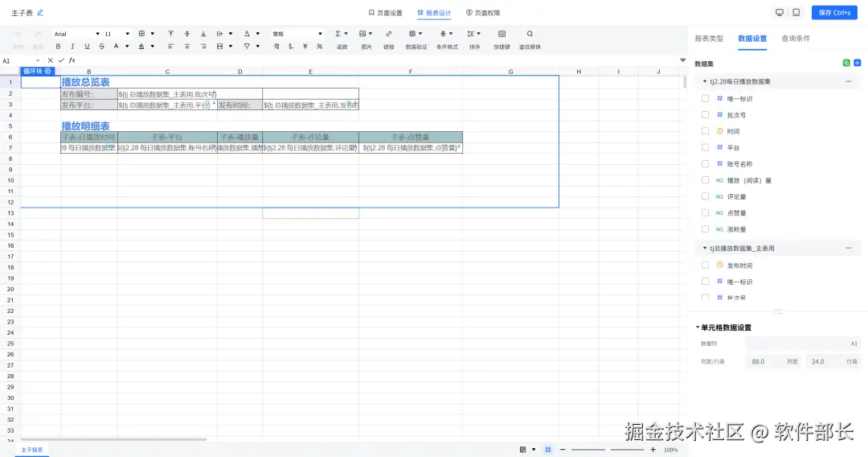Check the 唯一标识 field under tj2.28每日播放数据集
This screenshot has height=457, width=868.
click(706, 99)
